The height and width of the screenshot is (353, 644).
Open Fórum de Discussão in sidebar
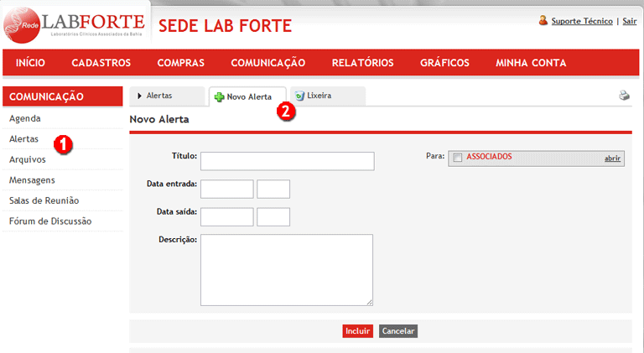[x=50, y=221]
